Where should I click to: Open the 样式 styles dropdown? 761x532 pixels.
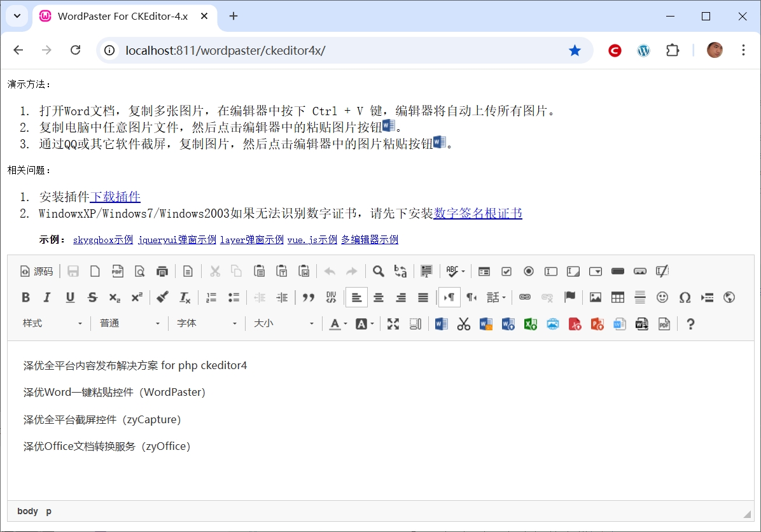(52, 323)
